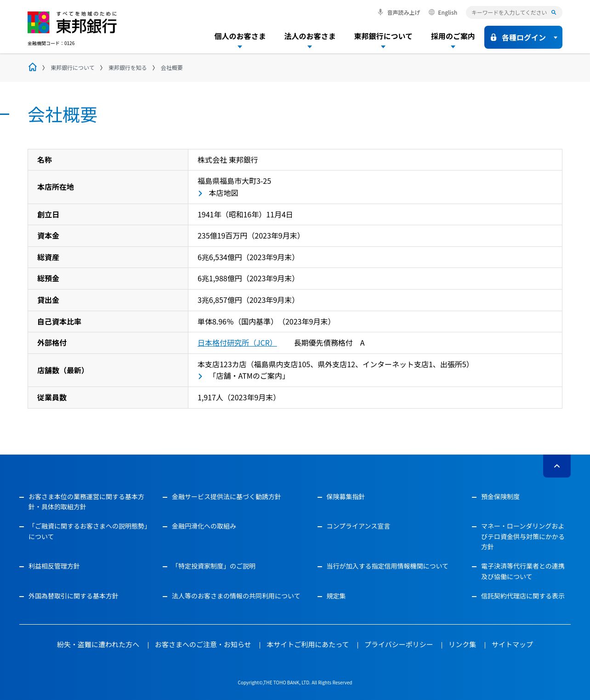Click the 会社概要 page heading
Viewport: 590px width, 700px height.
[62, 114]
